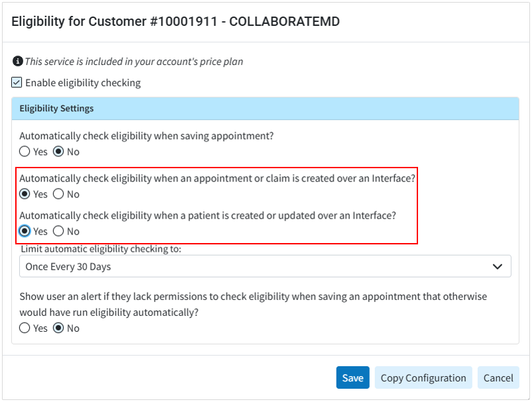The height and width of the screenshot is (402, 532).
Task: Choose Yes for appointment or claim Interface check
Action: 25,194
